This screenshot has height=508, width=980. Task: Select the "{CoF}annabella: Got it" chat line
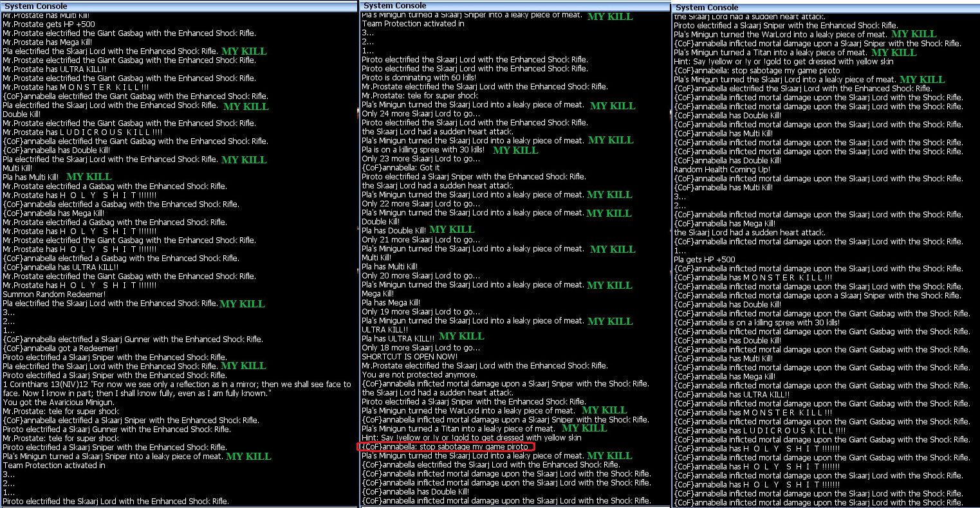401,167
